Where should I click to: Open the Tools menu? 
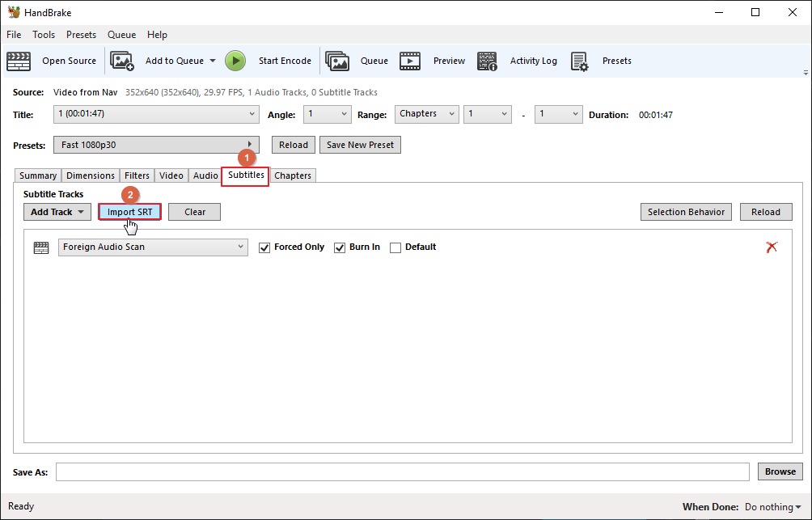click(x=44, y=35)
